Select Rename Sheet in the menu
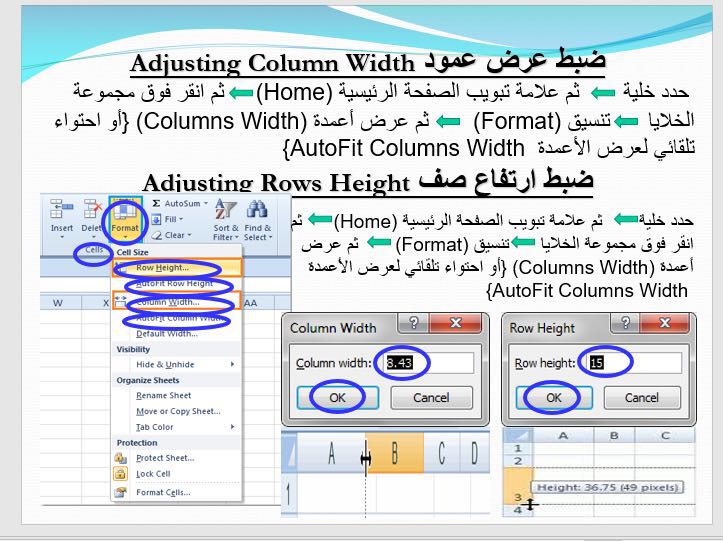The image size is (723, 541). tap(164, 396)
